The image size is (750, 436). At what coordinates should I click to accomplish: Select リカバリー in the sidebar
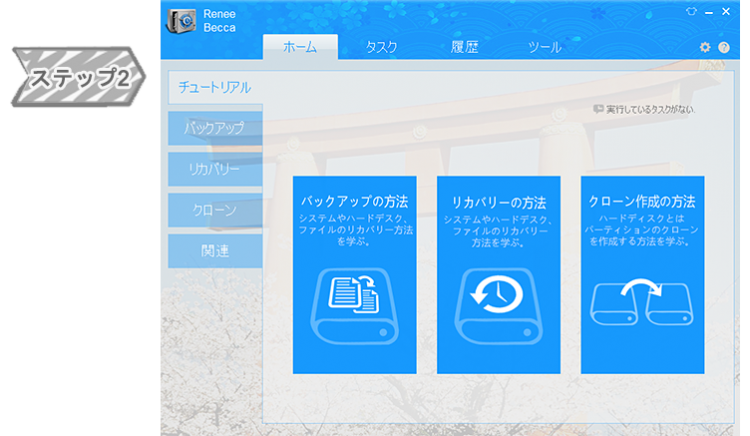[215, 169]
